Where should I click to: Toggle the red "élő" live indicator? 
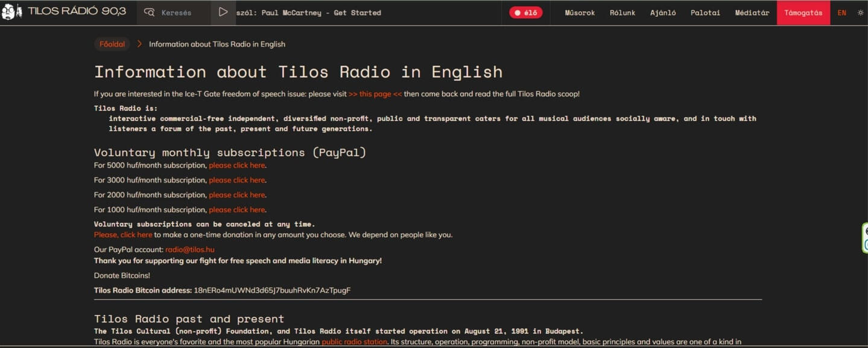(x=525, y=11)
